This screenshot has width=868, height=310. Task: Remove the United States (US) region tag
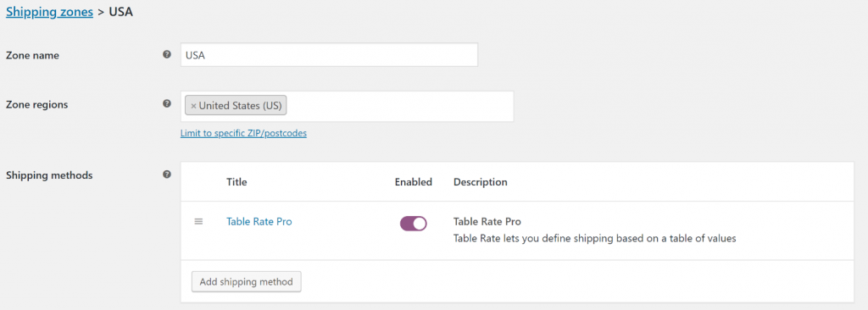[x=193, y=106]
